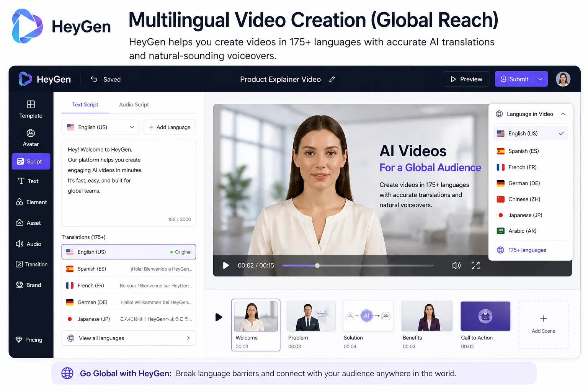This screenshot has width=588, height=392.
Task: Click the 00:02 / 00:15 timestamp
Action: (256, 266)
